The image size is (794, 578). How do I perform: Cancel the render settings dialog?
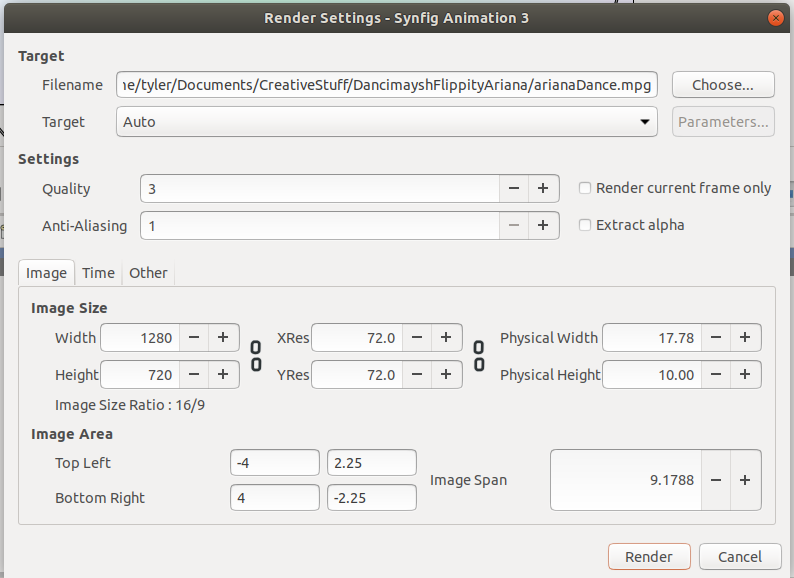739,557
